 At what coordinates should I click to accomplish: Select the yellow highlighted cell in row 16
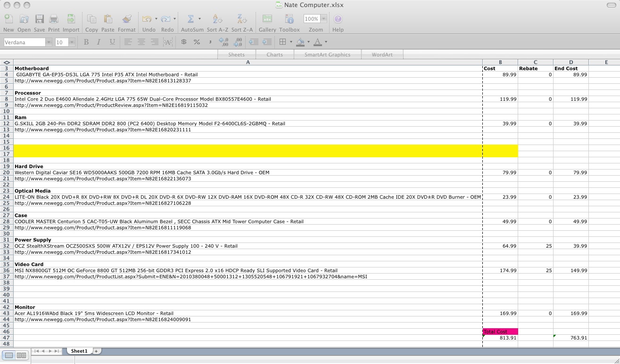[x=248, y=148]
